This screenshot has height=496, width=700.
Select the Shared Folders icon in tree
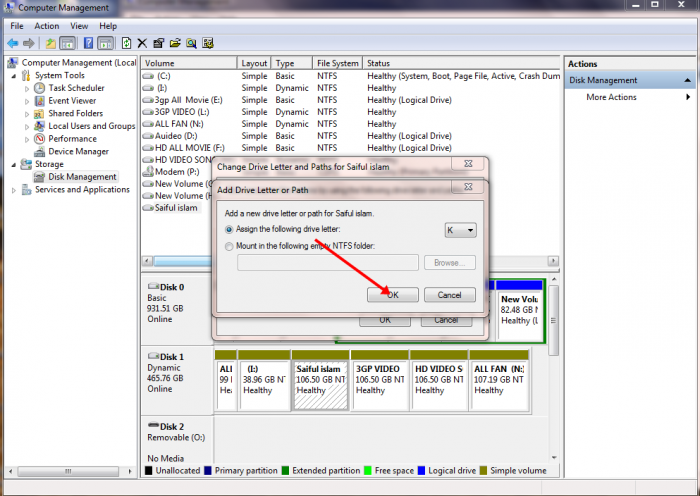pos(40,113)
